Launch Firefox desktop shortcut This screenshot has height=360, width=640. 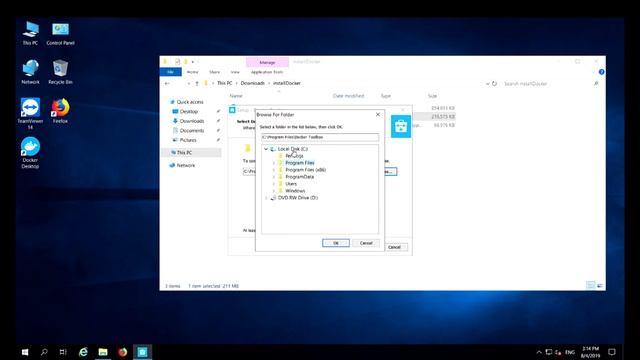point(60,110)
